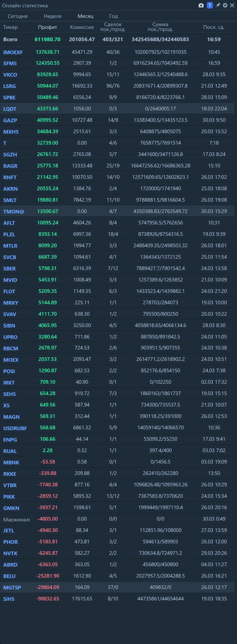Open the IMOEXF ticker

coord(13,52)
